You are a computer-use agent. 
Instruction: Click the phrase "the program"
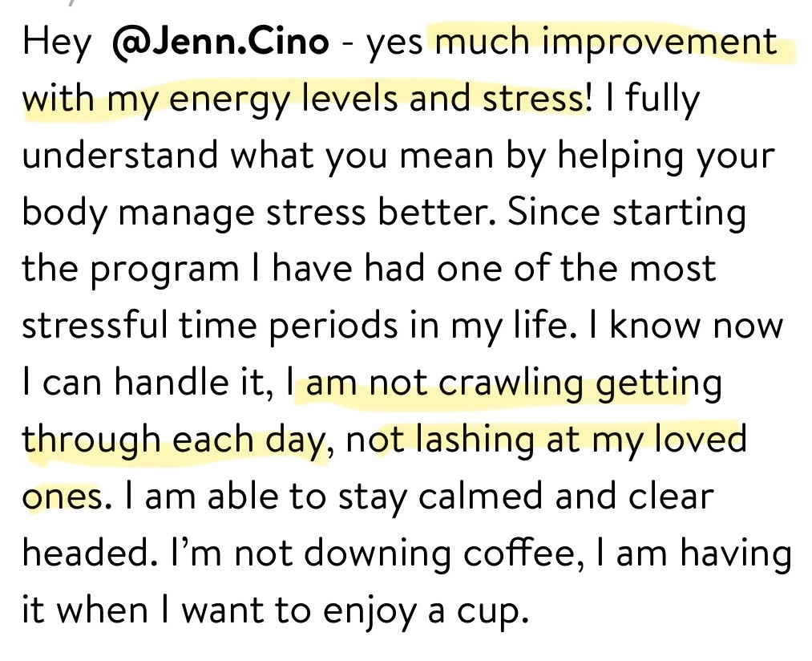pyautogui.click(x=131, y=270)
